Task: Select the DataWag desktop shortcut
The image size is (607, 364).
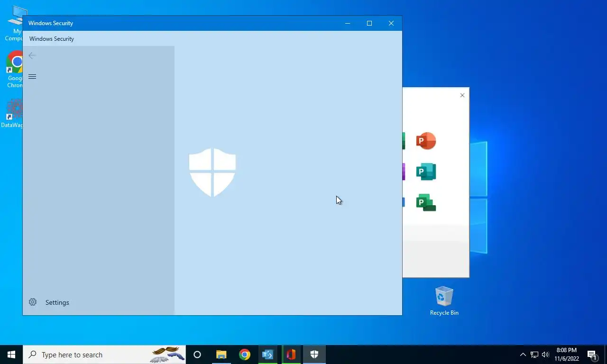Action: [12, 114]
